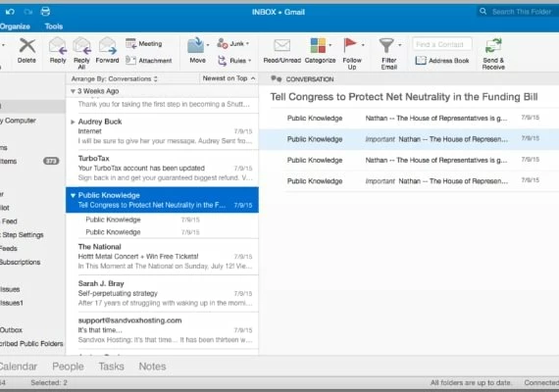Click the Follow Up flag icon

[x=350, y=45]
